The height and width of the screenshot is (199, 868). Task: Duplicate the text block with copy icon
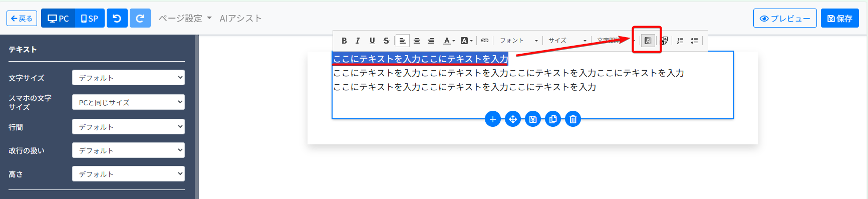pyautogui.click(x=553, y=119)
